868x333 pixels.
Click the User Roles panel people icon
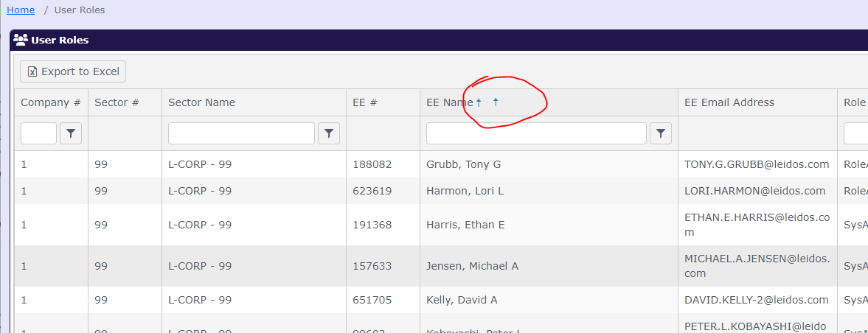[x=21, y=40]
